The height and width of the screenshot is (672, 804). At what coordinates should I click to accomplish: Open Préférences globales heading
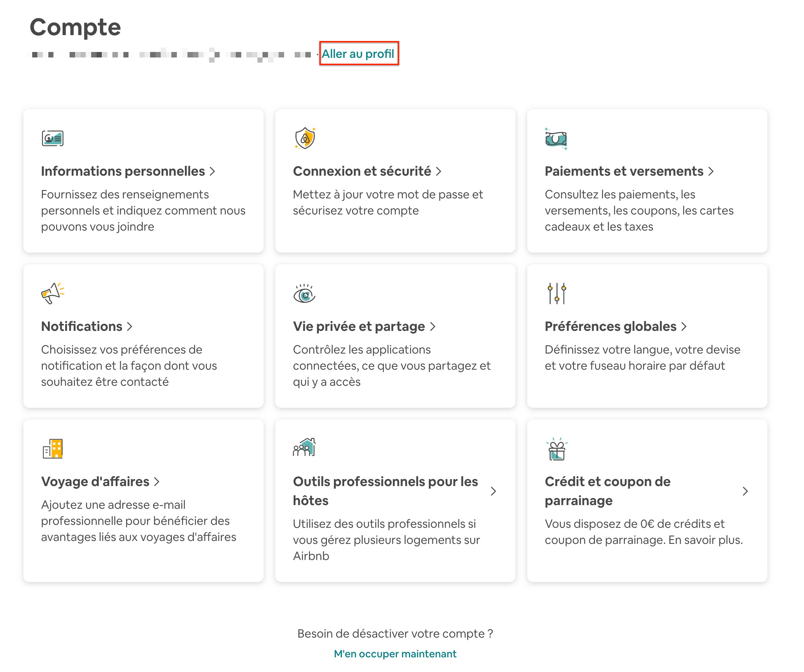pyautogui.click(x=610, y=326)
